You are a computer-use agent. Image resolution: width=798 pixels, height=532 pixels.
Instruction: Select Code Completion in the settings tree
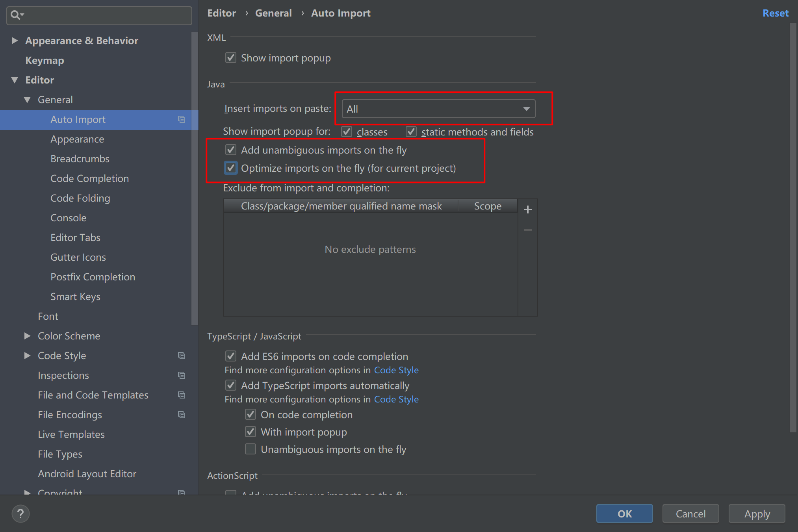pos(89,178)
